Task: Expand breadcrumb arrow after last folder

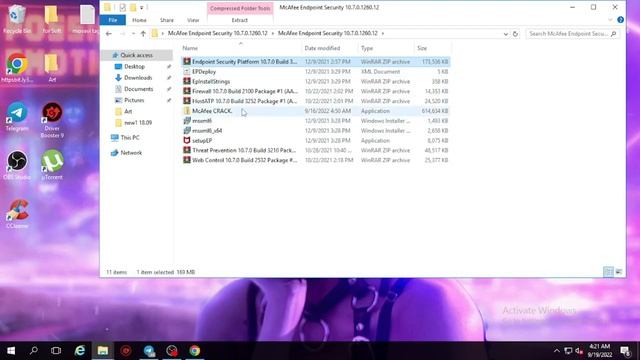Action: tap(383, 33)
